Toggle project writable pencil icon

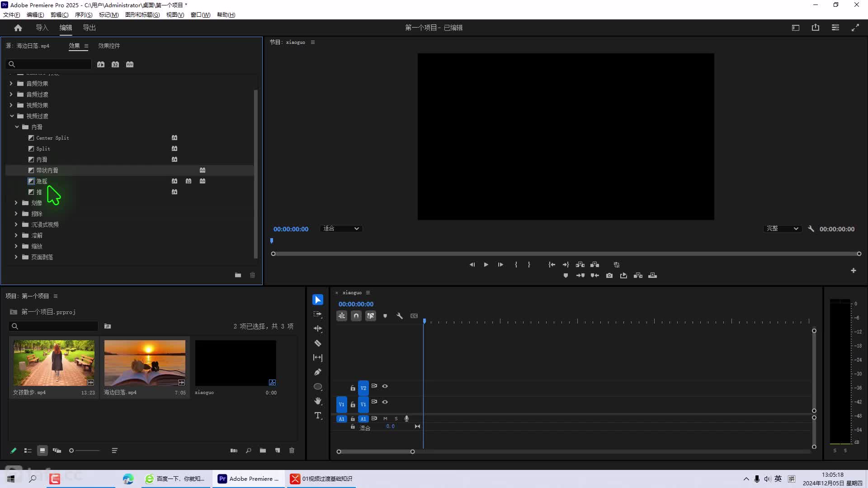[x=14, y=450]
